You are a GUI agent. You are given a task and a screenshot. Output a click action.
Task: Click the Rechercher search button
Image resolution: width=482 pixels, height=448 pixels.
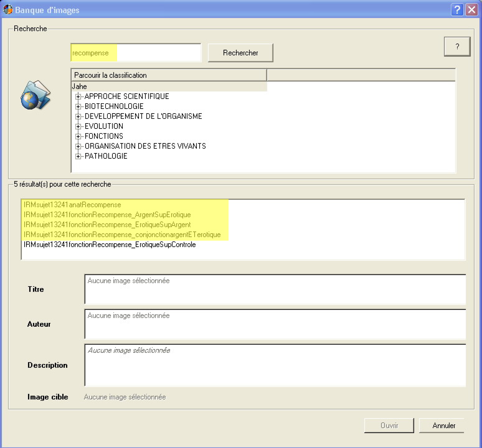[240, 53]
